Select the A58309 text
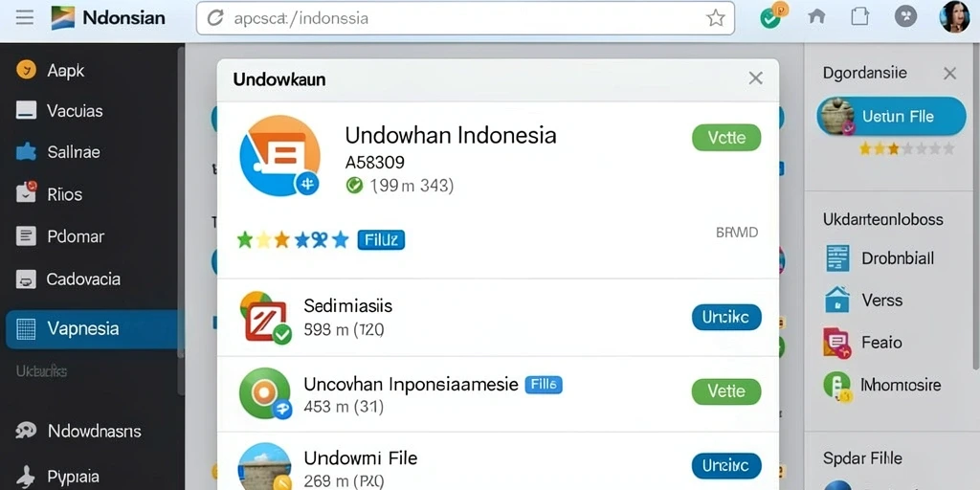Viewport: 980px width, 490px height. point(375,163)
